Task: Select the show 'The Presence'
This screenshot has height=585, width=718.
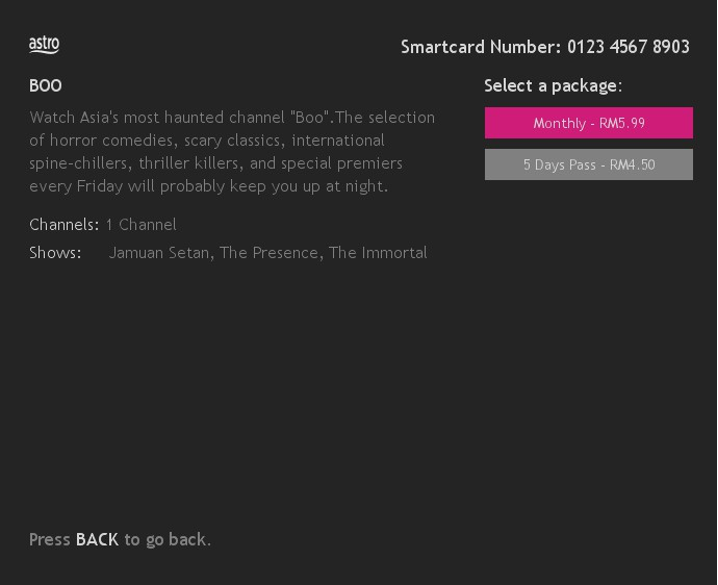Action: point(269,253)
